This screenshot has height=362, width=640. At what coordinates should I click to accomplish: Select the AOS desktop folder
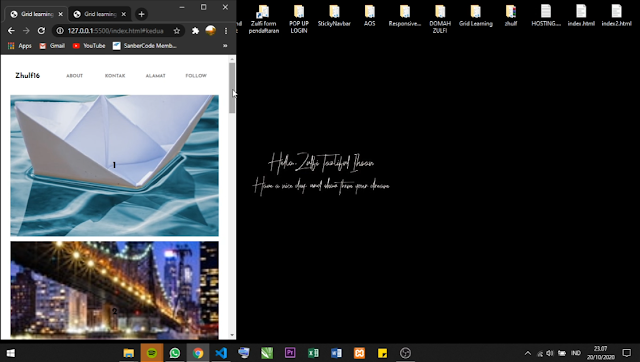(369, 16)
